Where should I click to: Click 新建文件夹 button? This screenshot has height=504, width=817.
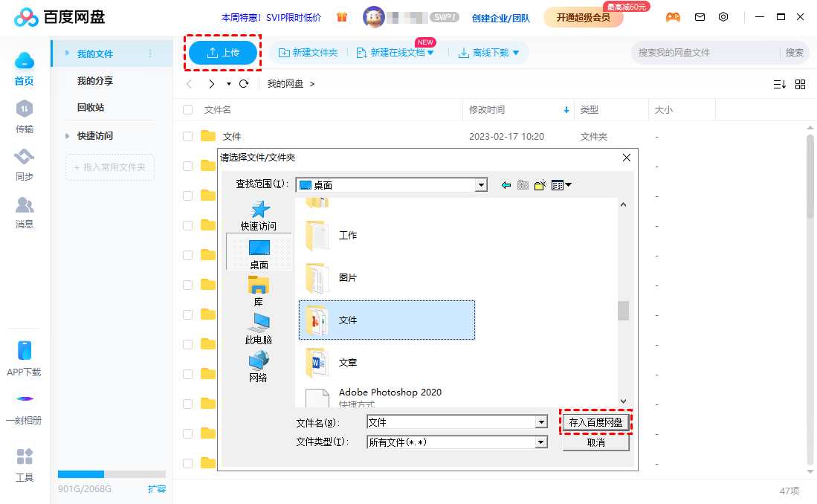pos(309,53)
